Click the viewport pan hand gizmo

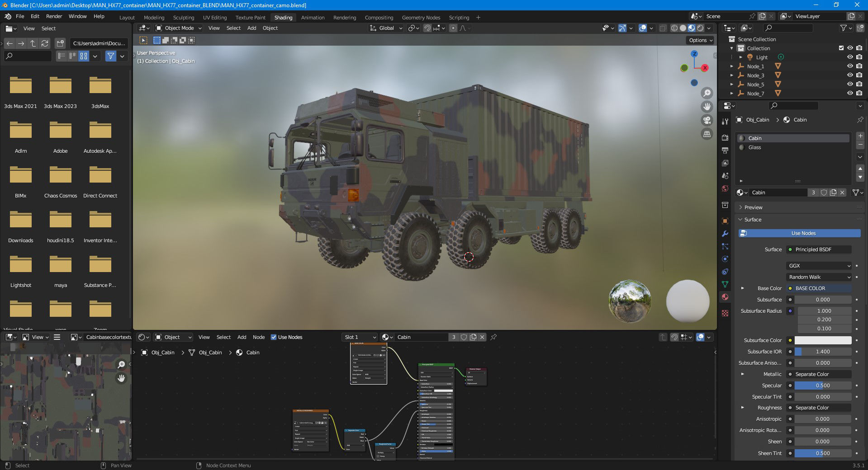coord(707,107)
